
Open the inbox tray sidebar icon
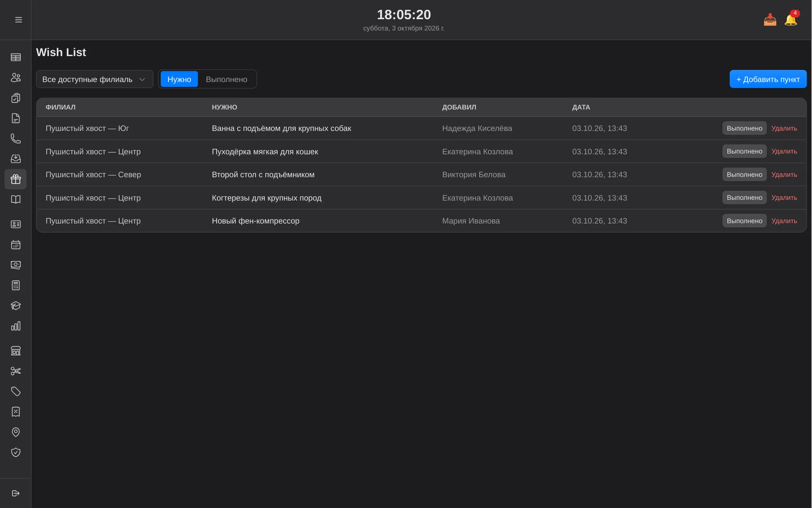tap(15, 159)
